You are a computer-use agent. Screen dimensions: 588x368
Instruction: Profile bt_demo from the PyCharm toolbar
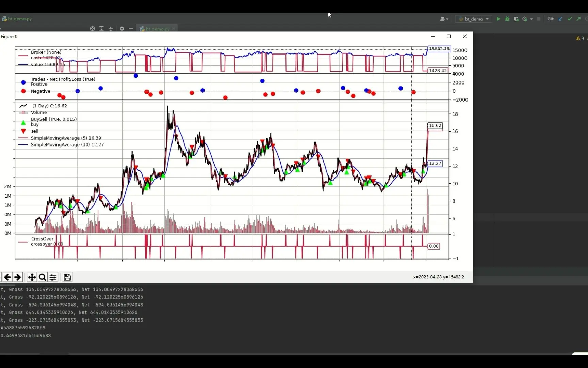tap(525, 19)
